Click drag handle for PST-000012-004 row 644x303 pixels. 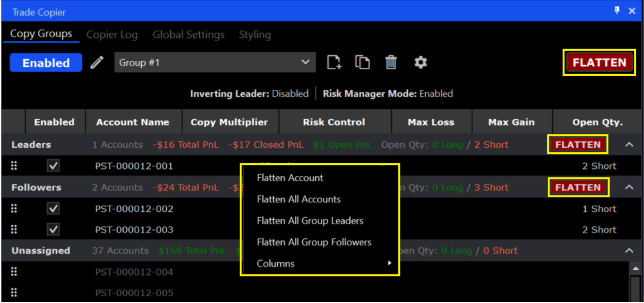tap(14, 272)
